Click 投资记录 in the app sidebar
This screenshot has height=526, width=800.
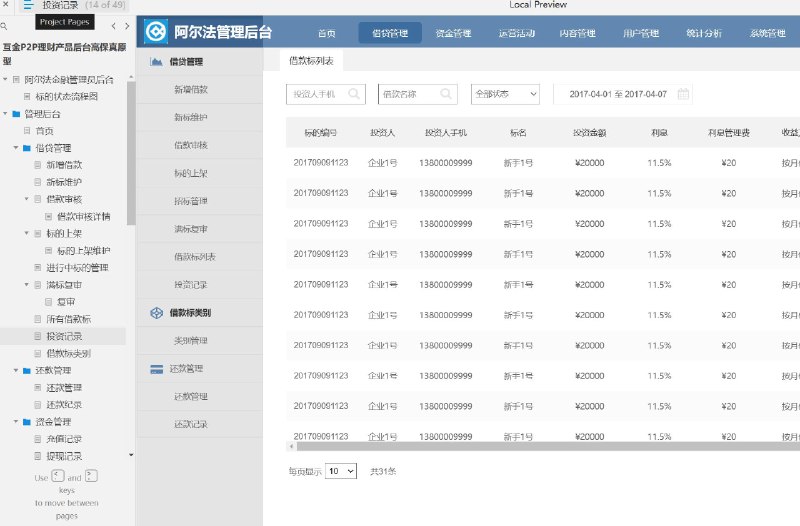point(191,285)
